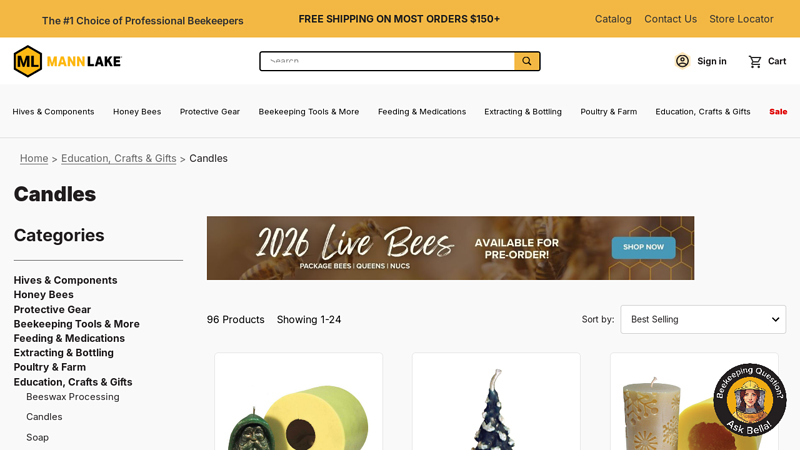Viewport: 800px width, 450px height.
Task: Focus the Search input field
Action: tap(387, 61)
